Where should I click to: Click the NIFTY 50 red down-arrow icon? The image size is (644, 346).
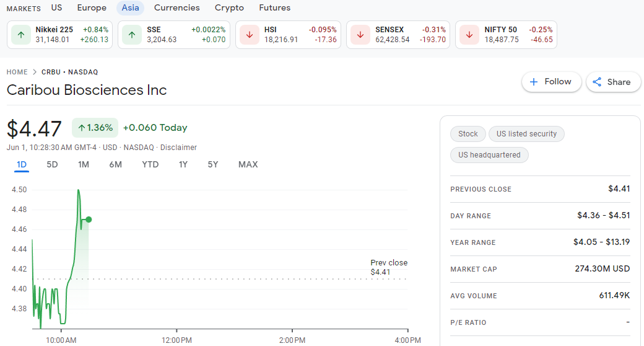tap(469, 35)
